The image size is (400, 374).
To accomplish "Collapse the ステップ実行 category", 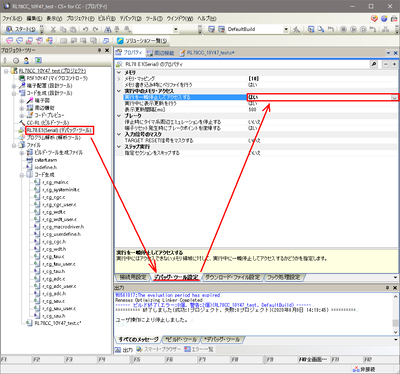I will click(x=119, y=147).
